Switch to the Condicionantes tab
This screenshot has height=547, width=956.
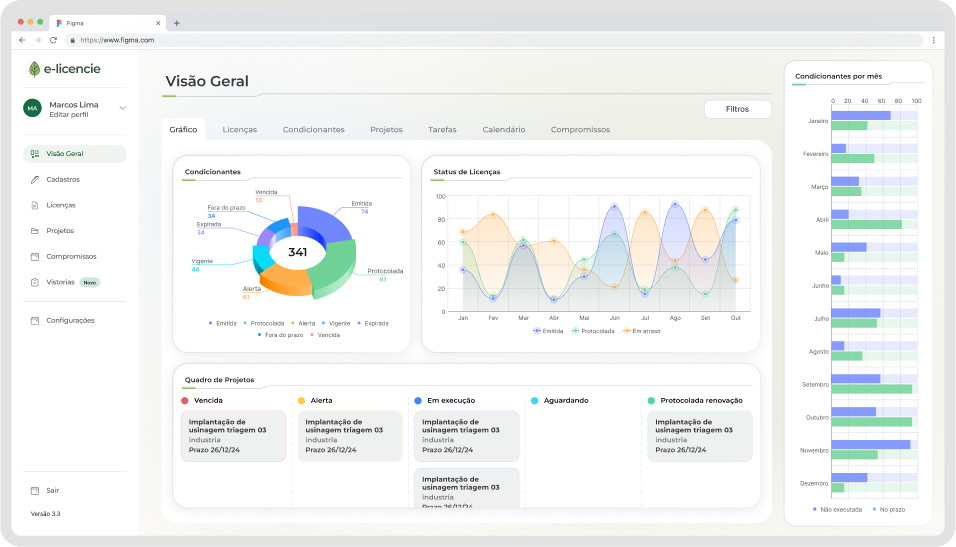pyautogui.click(x=313, y=130)
